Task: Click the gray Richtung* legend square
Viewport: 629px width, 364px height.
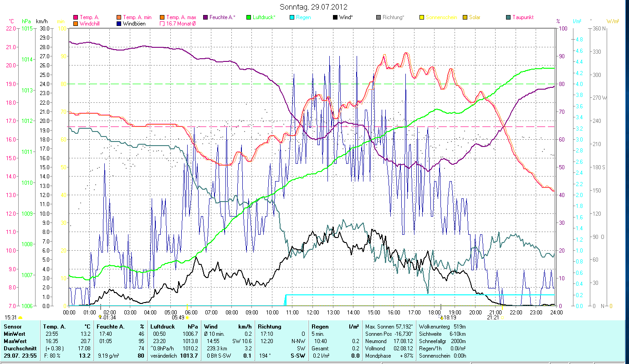Action: pyautogui.click(x=378, y=17)
